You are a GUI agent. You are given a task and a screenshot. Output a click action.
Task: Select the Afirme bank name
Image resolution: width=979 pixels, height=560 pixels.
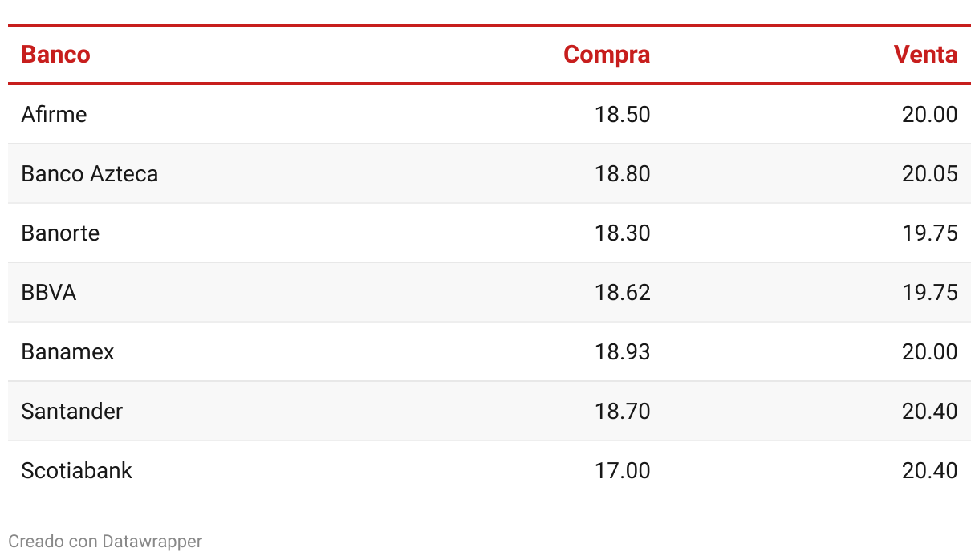click(54, 114)
